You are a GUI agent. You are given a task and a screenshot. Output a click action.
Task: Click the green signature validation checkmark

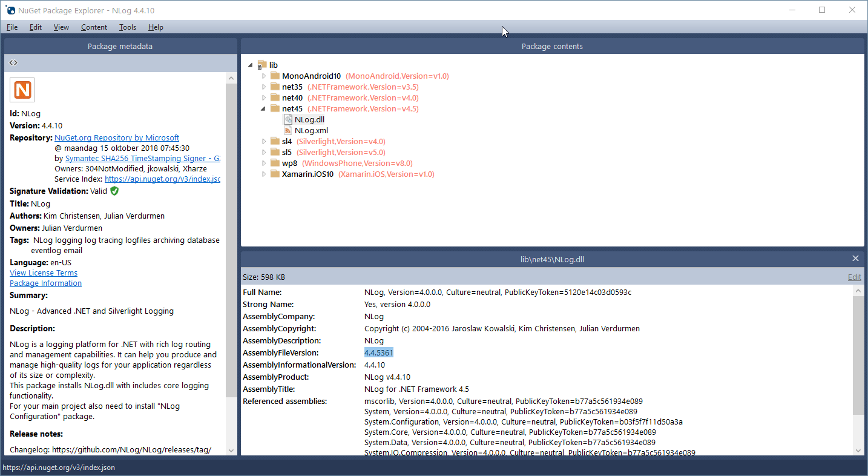pos(113,190)
